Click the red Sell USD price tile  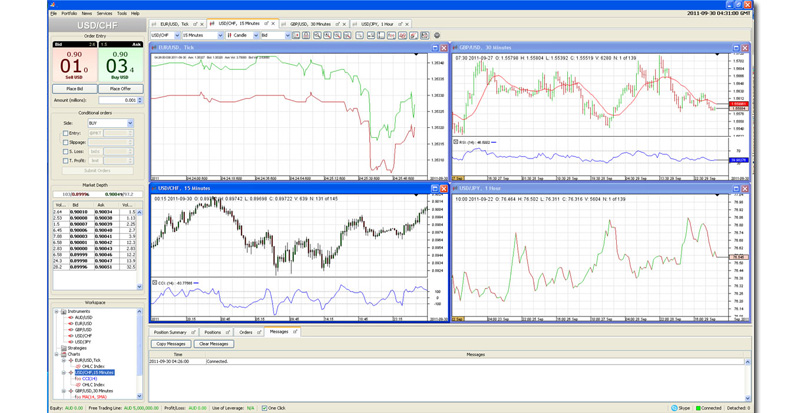(74, 64)
